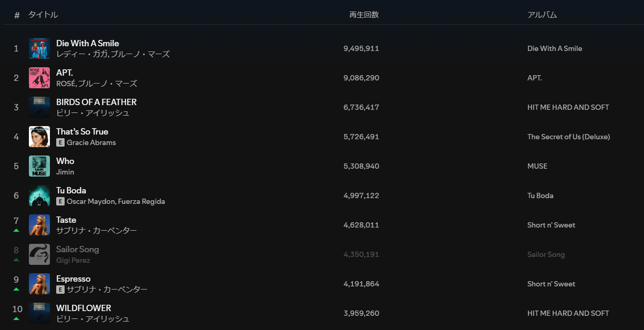Open the track titled Taste
Screen dimensions: 644x330
66,220
